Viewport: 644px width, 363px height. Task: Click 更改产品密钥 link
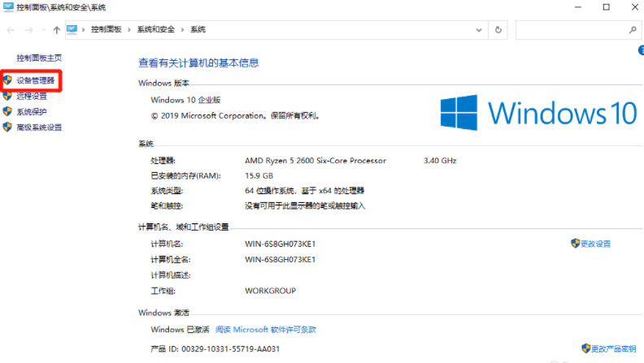click(x=614, y=349)
